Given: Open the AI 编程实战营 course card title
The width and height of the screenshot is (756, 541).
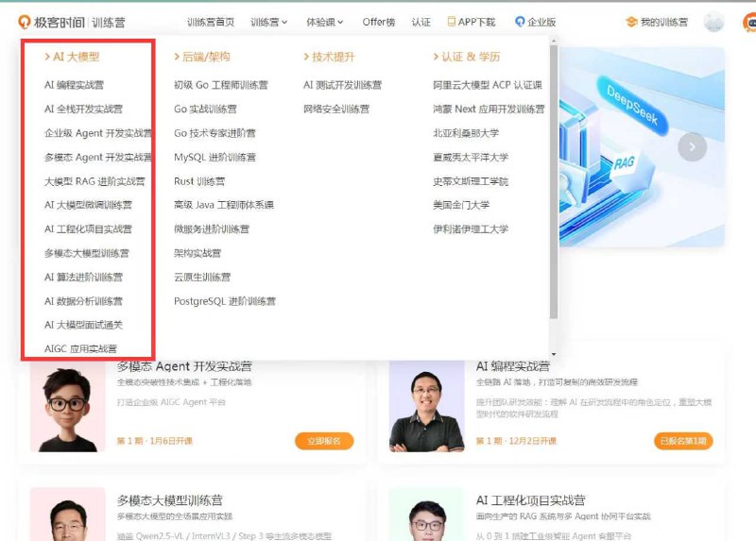Looking at the screenshot, I should pos(513,366).
